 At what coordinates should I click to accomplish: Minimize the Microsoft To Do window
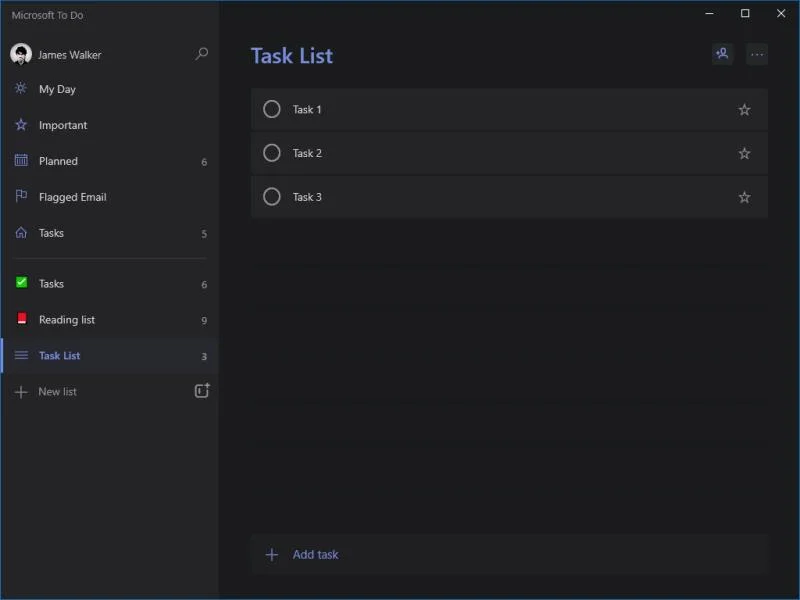tap(709, 13)
